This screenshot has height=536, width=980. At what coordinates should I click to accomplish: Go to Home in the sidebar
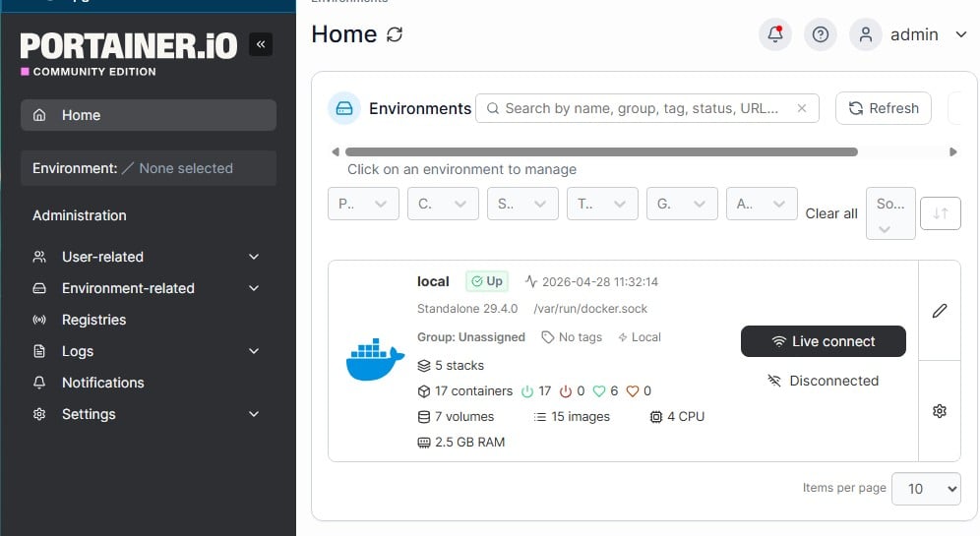coord(149,115)
